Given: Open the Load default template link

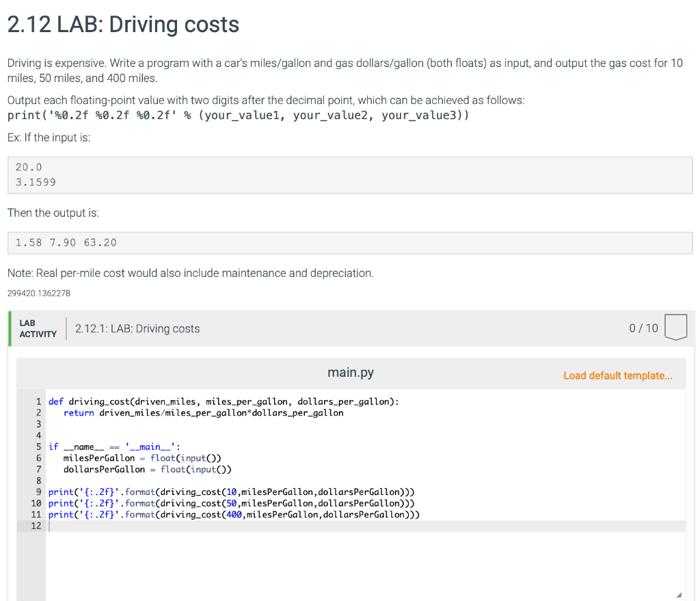Looking at the screenshot, I should pyautogui.click(x=617, y=375).
